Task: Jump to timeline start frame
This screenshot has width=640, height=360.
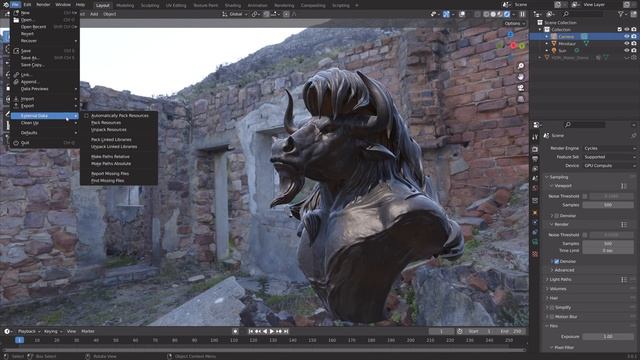Action: [x=251, y=331]
